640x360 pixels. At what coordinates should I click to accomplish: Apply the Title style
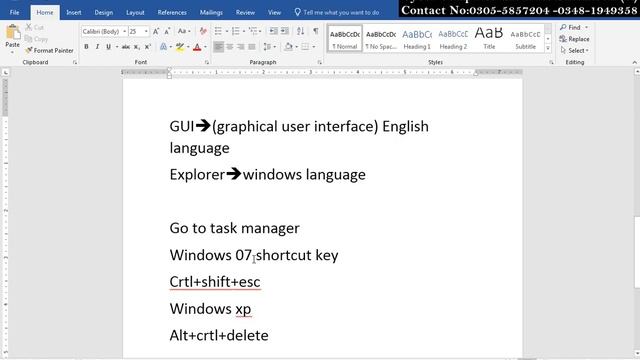489,39
